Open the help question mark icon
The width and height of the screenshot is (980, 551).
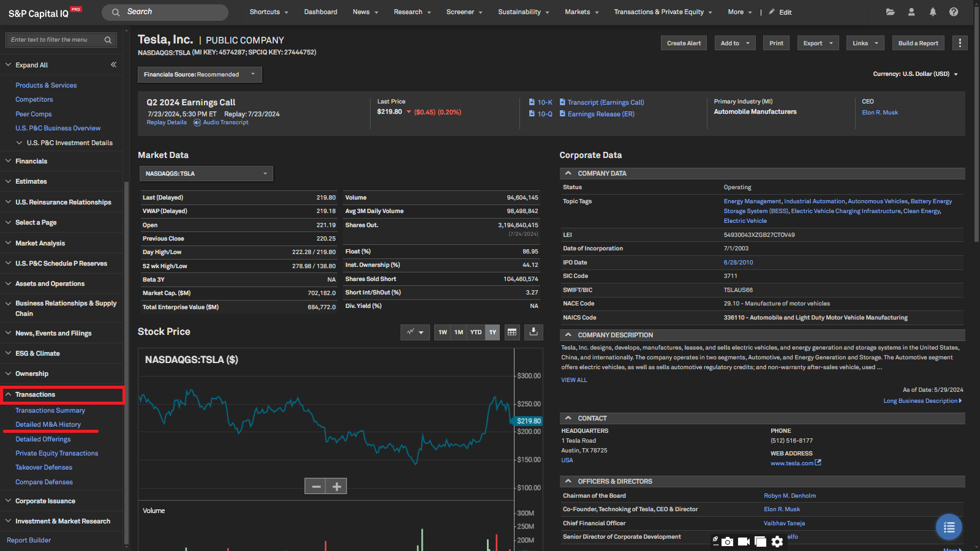954,12
